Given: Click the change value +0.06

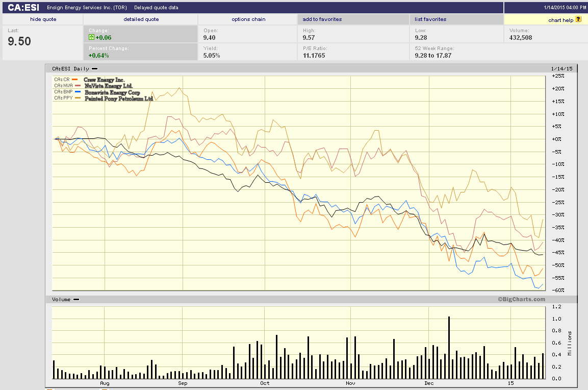Looking at the screenshot, I should pyautogui.click(x=103, y=38).
